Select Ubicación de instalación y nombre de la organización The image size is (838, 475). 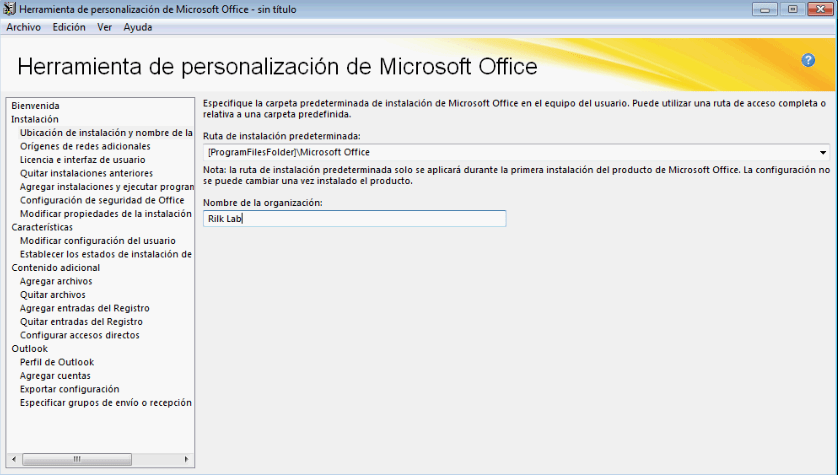[x=106, y=133]
